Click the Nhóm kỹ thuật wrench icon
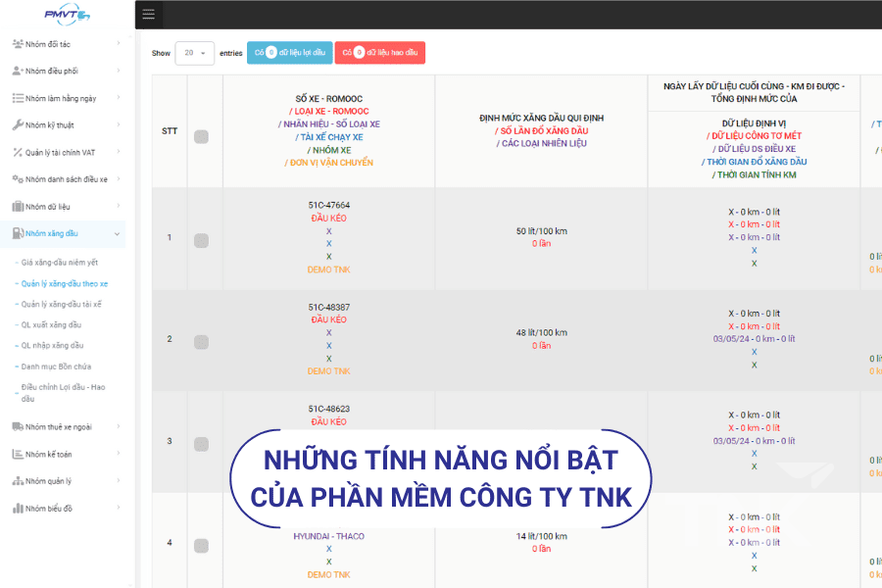882x588 pixels. [18, 124]
